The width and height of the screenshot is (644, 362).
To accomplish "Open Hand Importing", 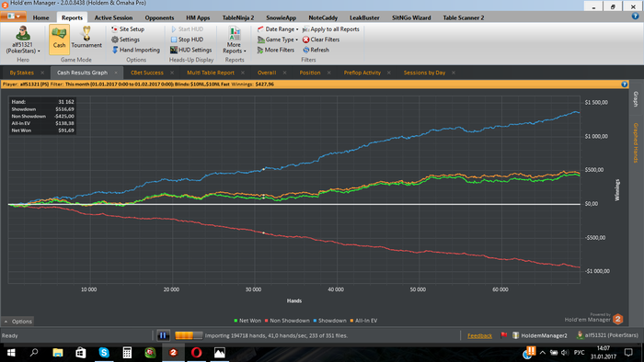I will pyautogui.click(x=136, y=50).
